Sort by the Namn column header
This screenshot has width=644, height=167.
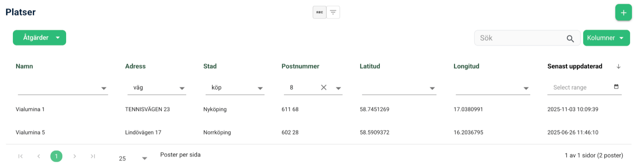(24, 66)
